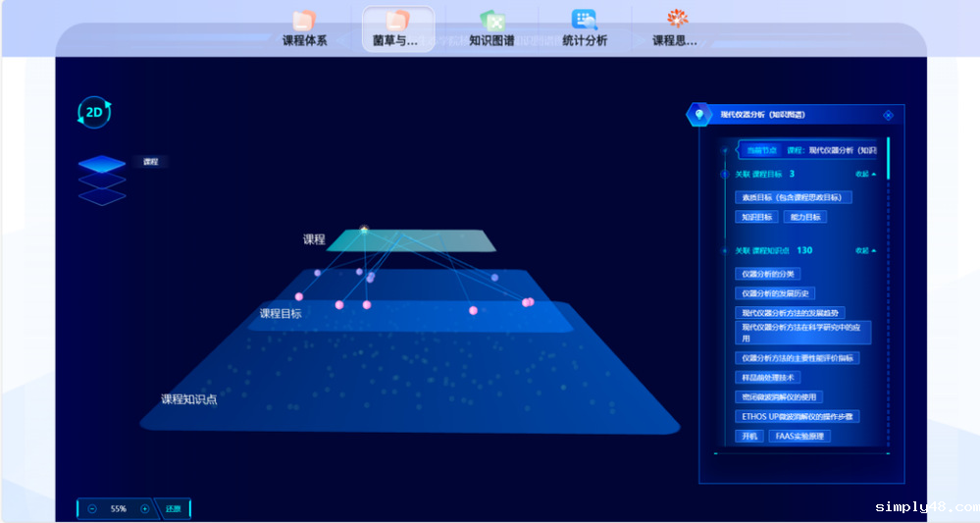Collapse the 关联 课程知识点 section
Viewport: 980px width, 523px height.
(865, 250)
